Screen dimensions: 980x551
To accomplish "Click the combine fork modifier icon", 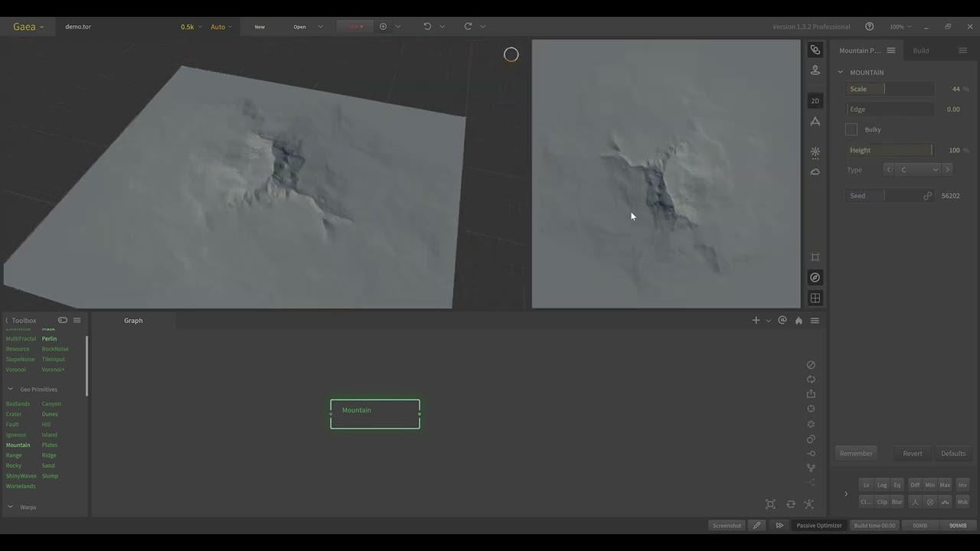I will 914,502.
